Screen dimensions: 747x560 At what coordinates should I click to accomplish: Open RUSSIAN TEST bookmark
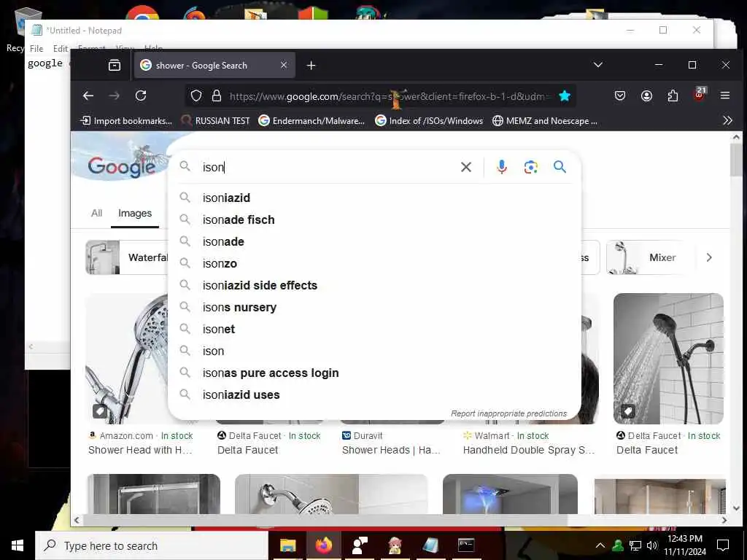tap(216, 121)
